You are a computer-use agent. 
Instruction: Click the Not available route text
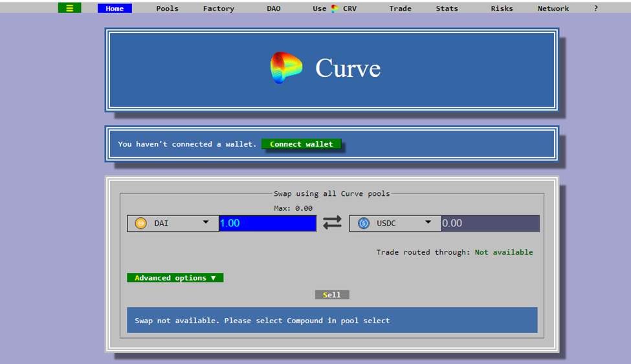coord(504,252)
